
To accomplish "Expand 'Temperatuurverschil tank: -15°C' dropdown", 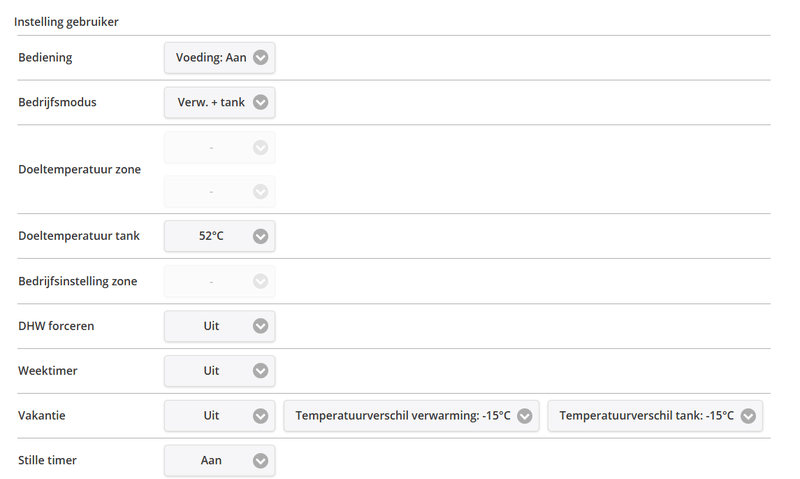I will [647, 416].
